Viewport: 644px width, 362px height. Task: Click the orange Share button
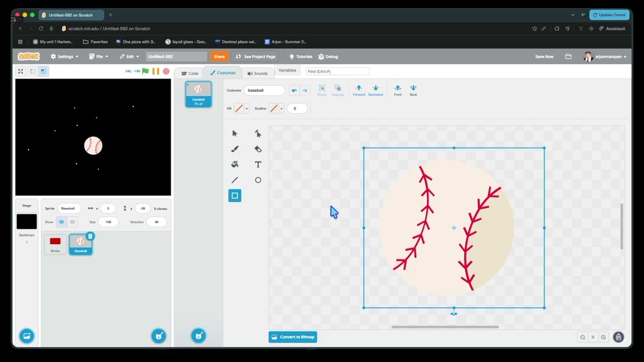point(219,57)
